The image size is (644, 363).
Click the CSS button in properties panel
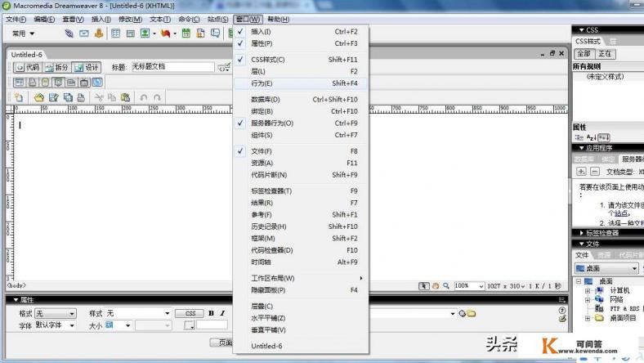(x=190, y=313)
